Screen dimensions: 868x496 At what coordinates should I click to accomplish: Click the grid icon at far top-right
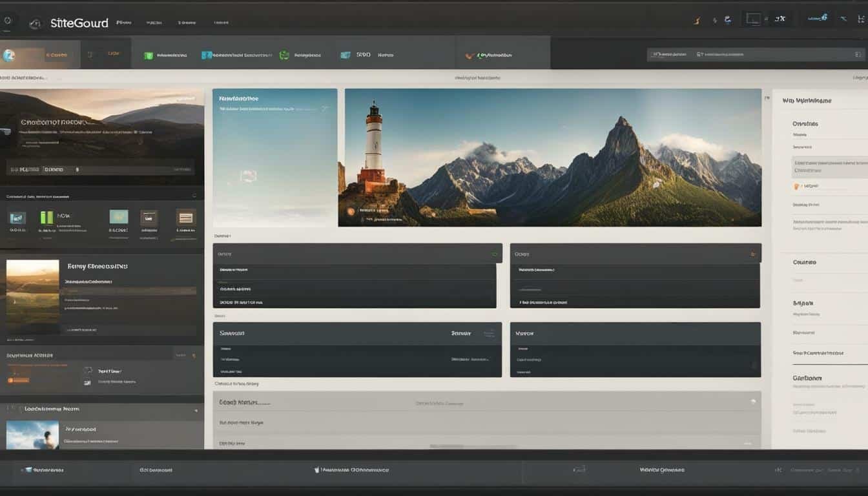[x=862, y=19]
